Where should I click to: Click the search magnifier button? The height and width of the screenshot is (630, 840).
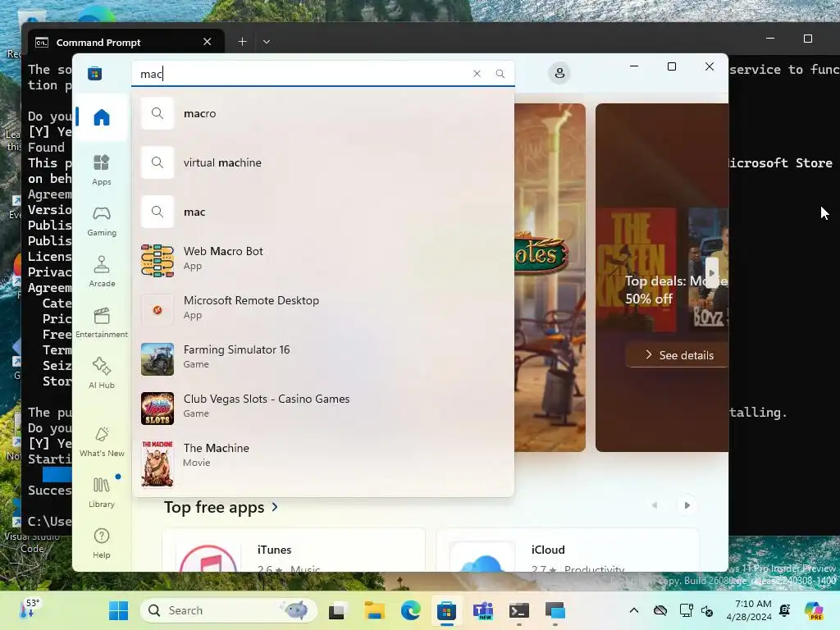500,73
